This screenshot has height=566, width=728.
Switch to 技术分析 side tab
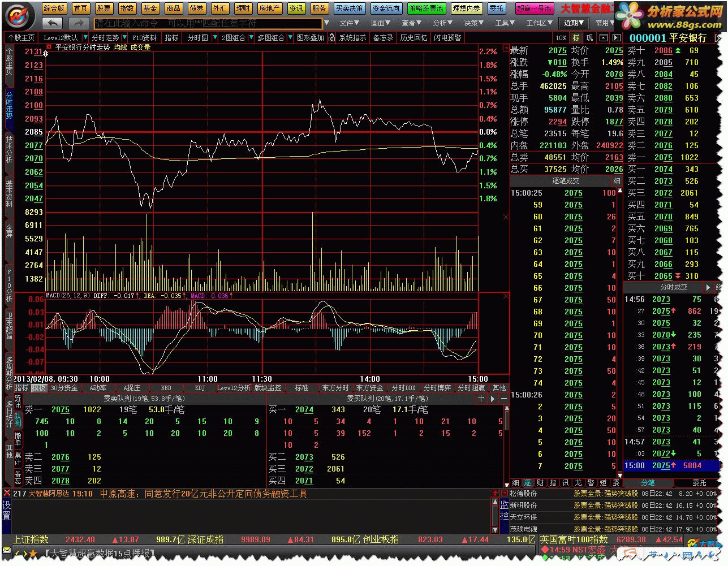[x=9, y=149]
